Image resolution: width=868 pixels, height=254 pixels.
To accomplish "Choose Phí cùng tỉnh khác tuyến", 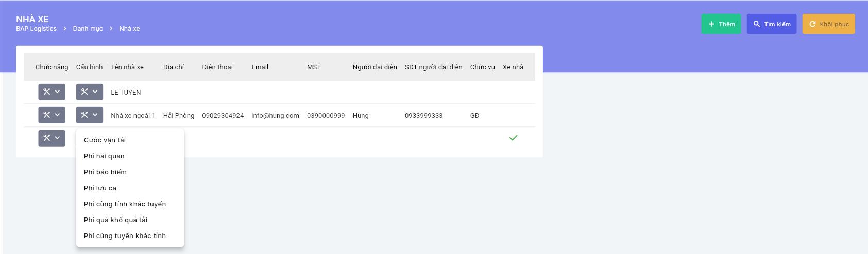I will coord(125,204).
